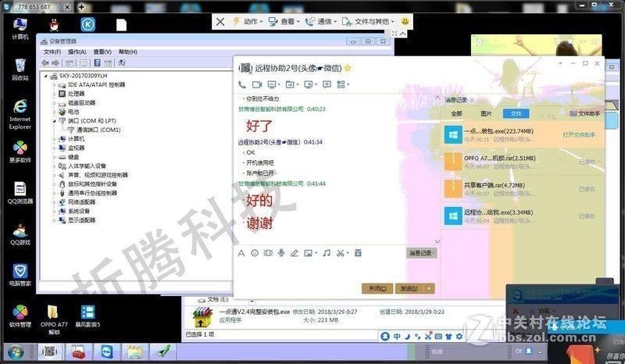The image size is (625, 364).
Task: Click the Windows Start orb
Action: [x=16, y=353]
